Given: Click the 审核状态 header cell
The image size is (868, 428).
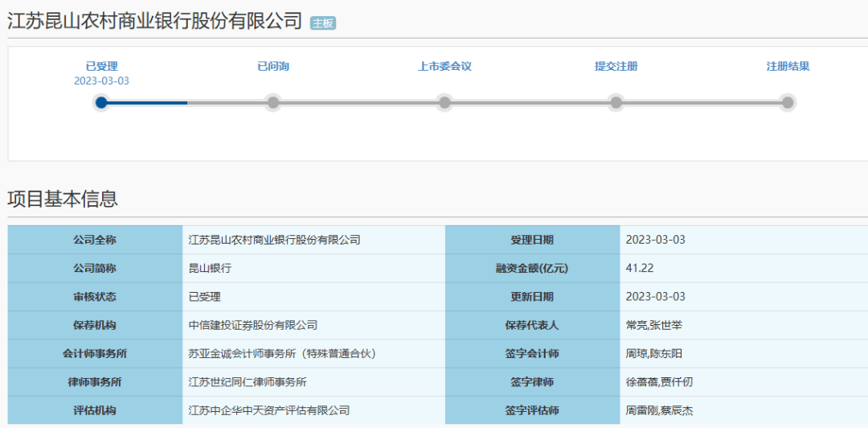Looking at the screenshot, I should click(95, 297).
